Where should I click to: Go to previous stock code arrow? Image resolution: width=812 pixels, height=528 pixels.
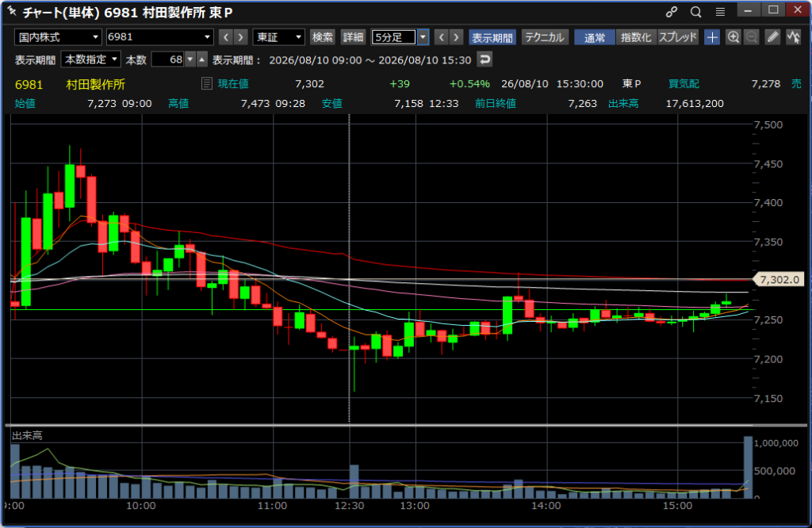pyautogui.click(x=226, y=37)
